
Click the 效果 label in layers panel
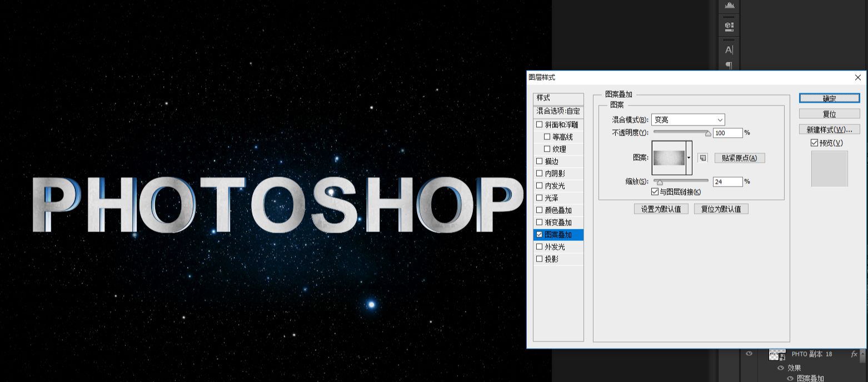pos(795,368)
